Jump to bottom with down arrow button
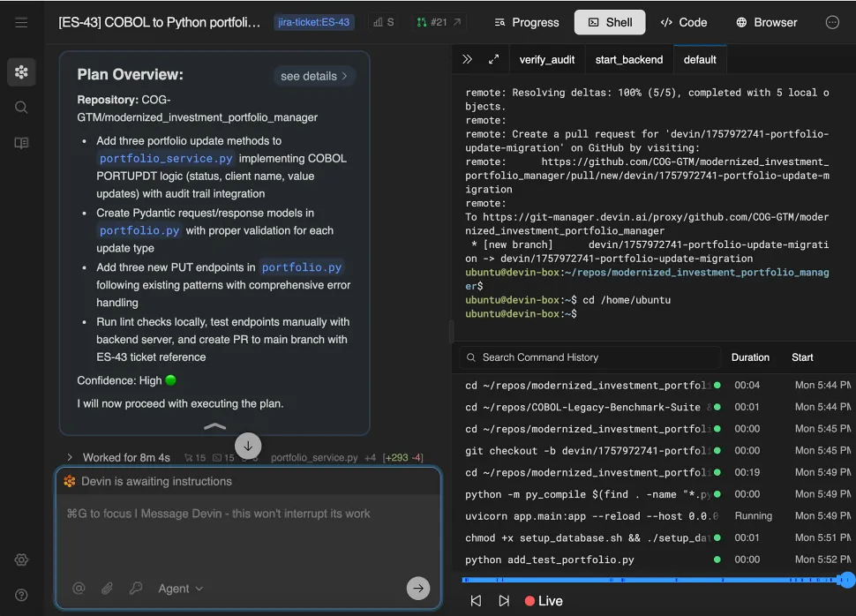 [248, 446]
